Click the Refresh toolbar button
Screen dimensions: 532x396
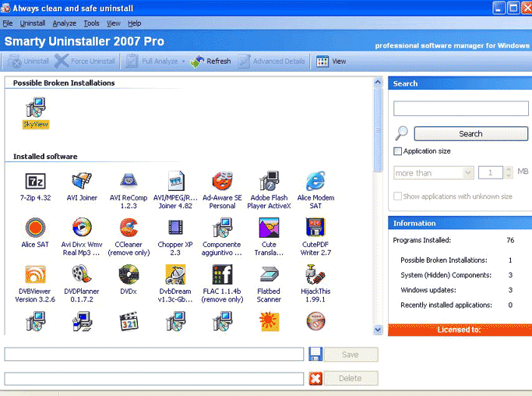coord(210,61)
